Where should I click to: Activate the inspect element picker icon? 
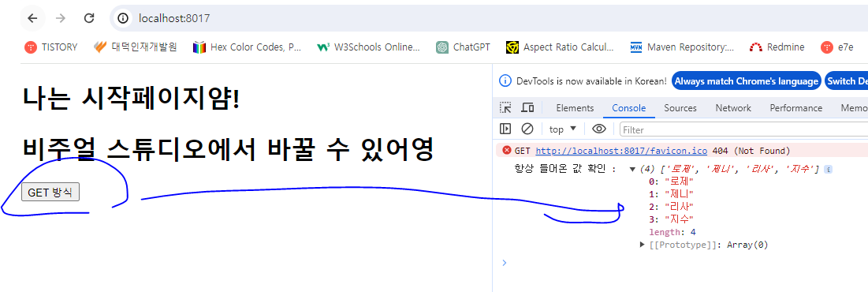click(x=505, y=107)
